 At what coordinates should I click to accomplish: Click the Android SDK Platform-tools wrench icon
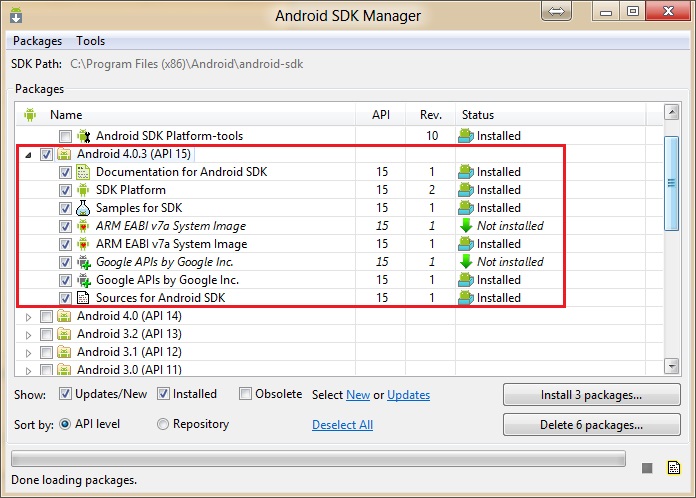[x=83, y=136]
